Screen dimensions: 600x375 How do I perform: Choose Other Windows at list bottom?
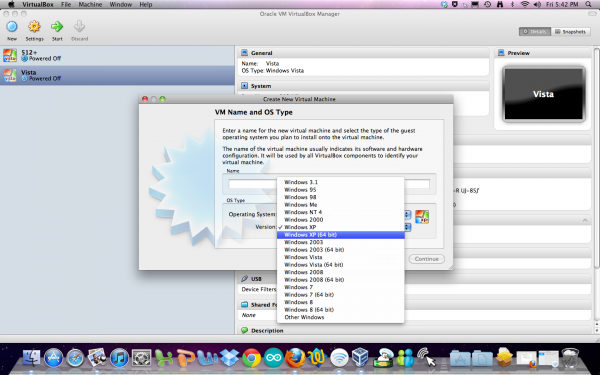(x=341, y=317)
